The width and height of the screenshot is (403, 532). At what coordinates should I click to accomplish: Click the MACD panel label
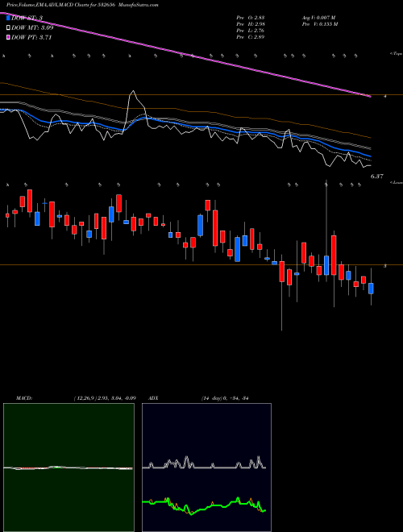[24, 398]
